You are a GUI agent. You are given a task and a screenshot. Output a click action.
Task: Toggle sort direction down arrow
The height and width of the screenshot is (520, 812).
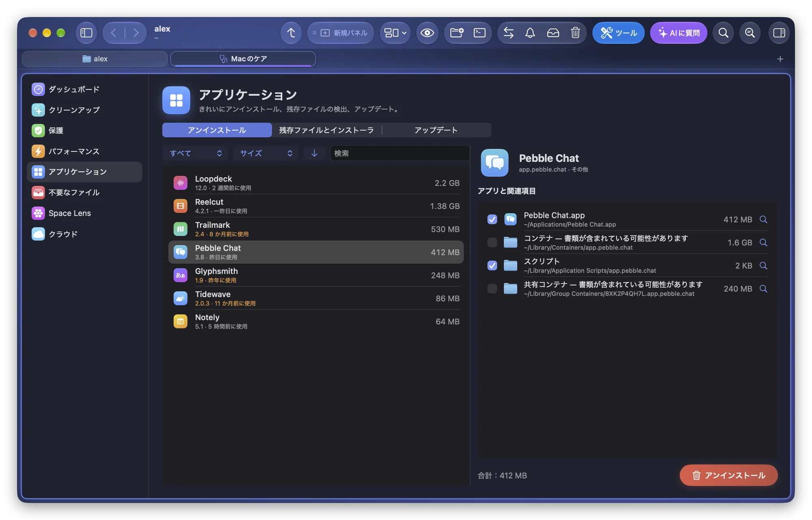314,153
